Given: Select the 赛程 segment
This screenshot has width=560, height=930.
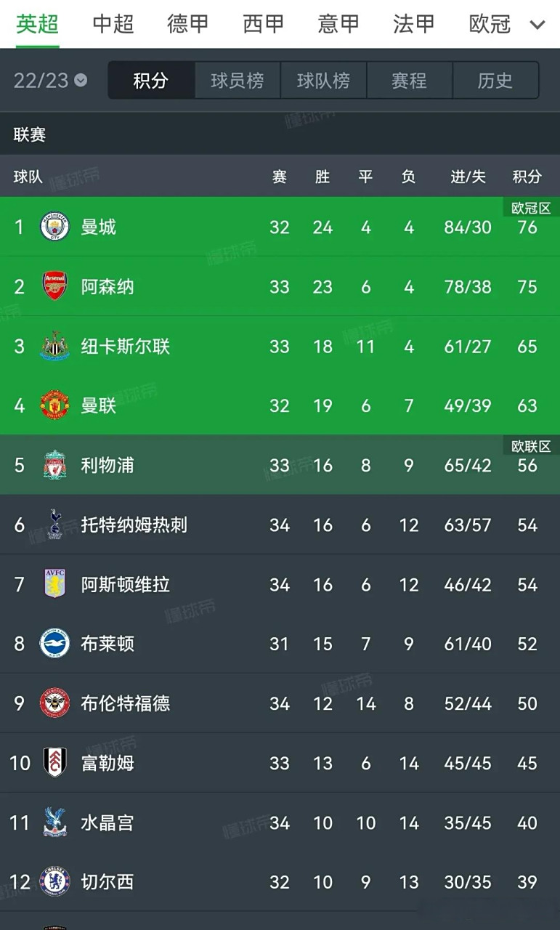Looking at the screenshot, I should (409, 80).
